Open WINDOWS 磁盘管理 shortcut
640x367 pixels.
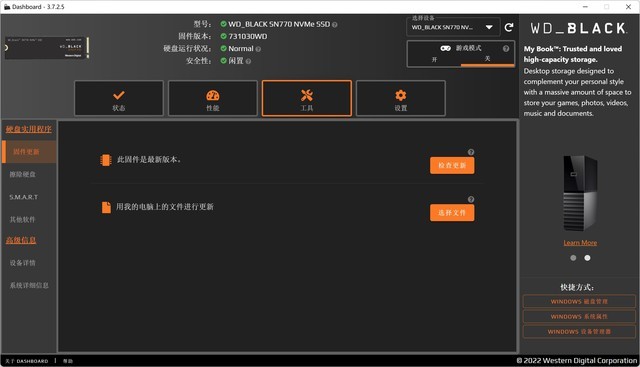(x=579, y=302)
